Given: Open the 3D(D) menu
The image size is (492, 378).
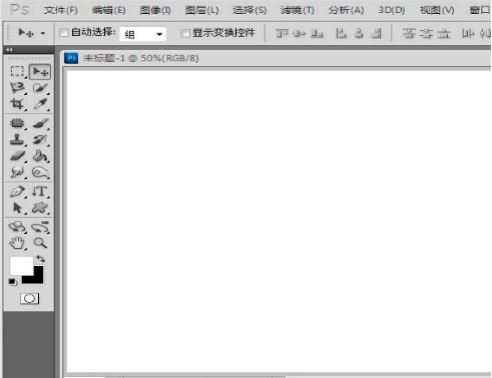Looking at the screenshot, I should [391, 10].
